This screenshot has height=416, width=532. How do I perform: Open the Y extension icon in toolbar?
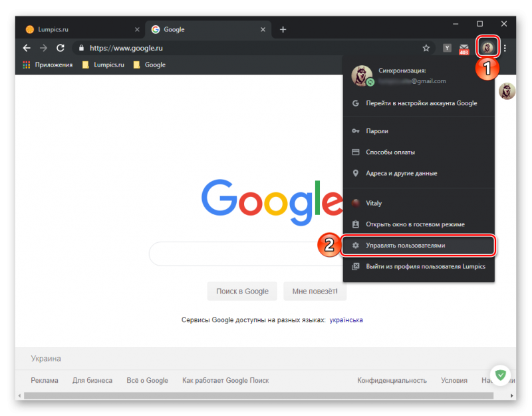tap(447, 48)
